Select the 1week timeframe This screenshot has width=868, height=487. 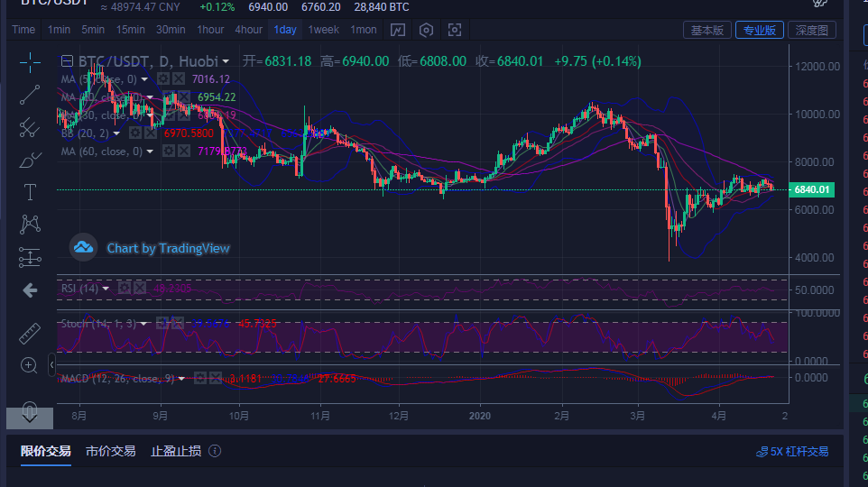[323, 30]
